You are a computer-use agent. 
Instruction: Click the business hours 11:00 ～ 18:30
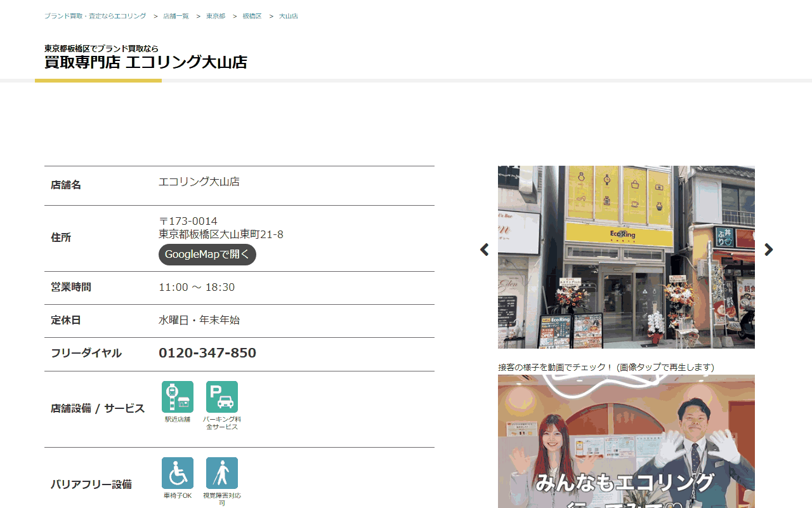pyautogui.click(x=197, y=288)
